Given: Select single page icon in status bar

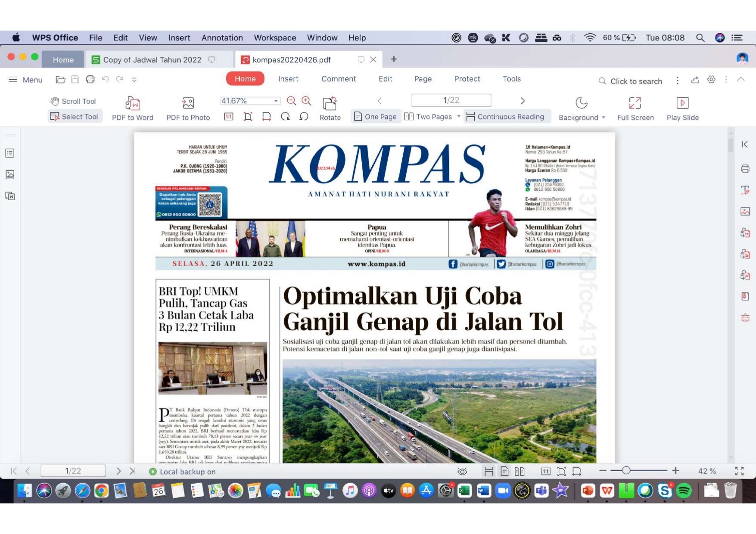Looking at the screenshot, I should click(504, 471).
